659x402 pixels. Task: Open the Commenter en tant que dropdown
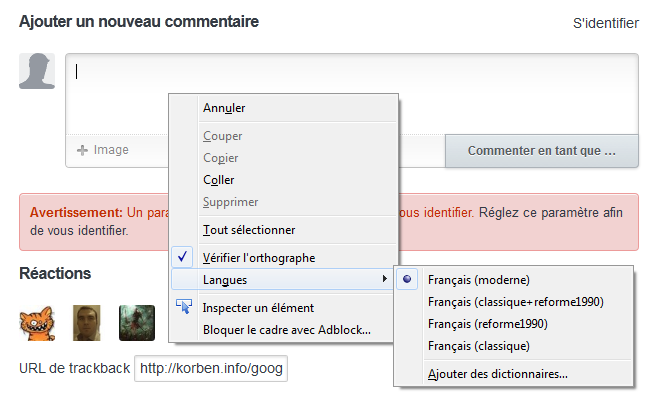click(541, 150)
